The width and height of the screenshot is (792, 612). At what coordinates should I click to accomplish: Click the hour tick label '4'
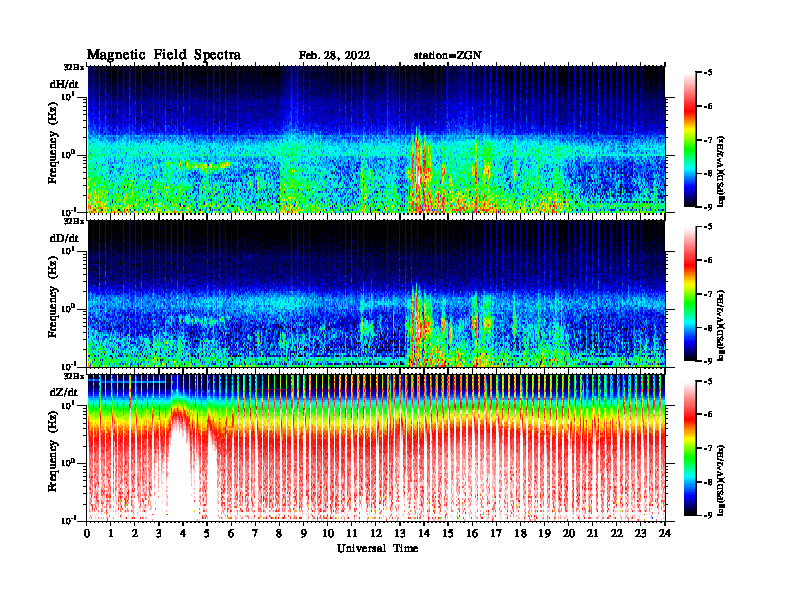pos(183,534)
